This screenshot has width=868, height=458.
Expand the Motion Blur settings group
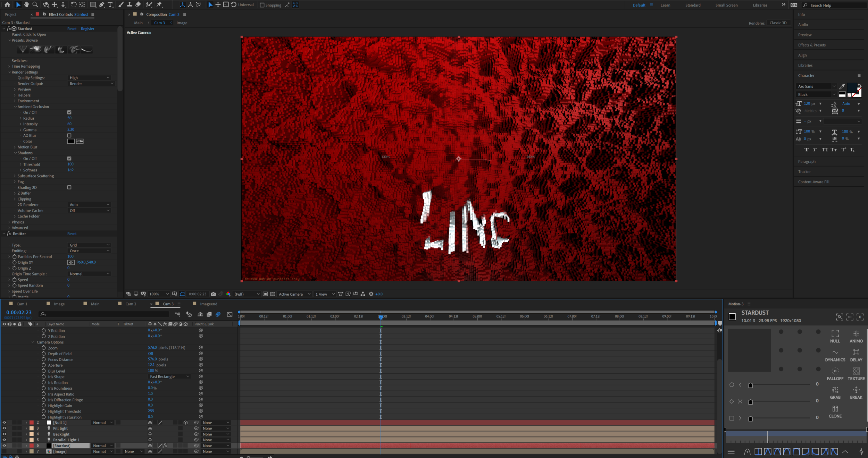[15, 147]
